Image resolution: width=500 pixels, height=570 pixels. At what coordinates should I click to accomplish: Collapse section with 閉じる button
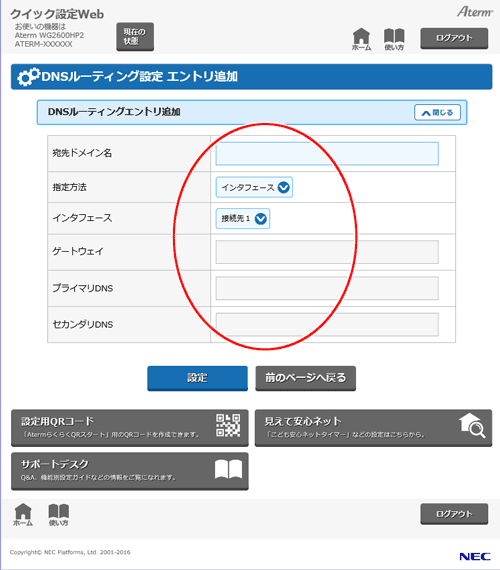tap(437, 112)
